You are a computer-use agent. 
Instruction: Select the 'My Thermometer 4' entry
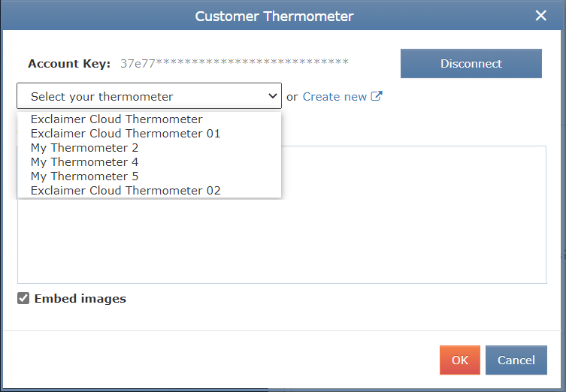(x=84, y=162)
